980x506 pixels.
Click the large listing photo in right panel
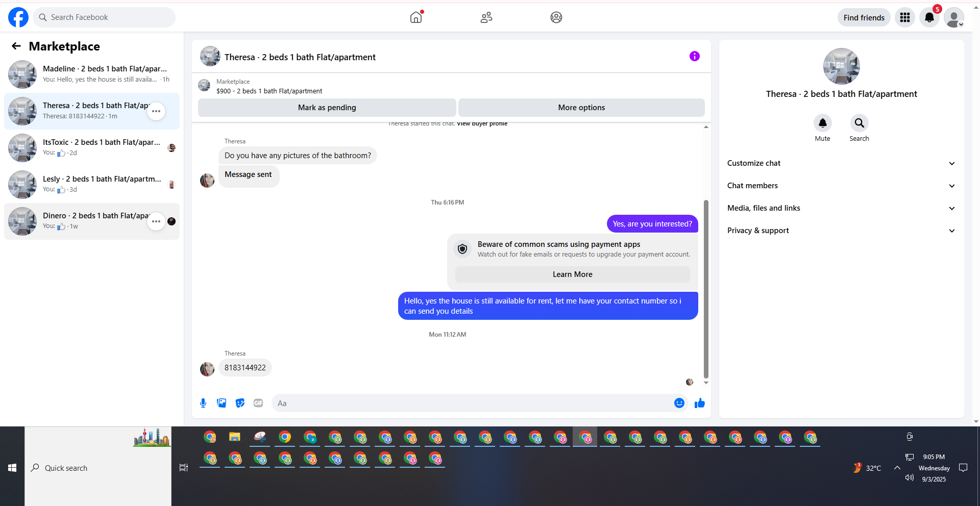[842, 66]
